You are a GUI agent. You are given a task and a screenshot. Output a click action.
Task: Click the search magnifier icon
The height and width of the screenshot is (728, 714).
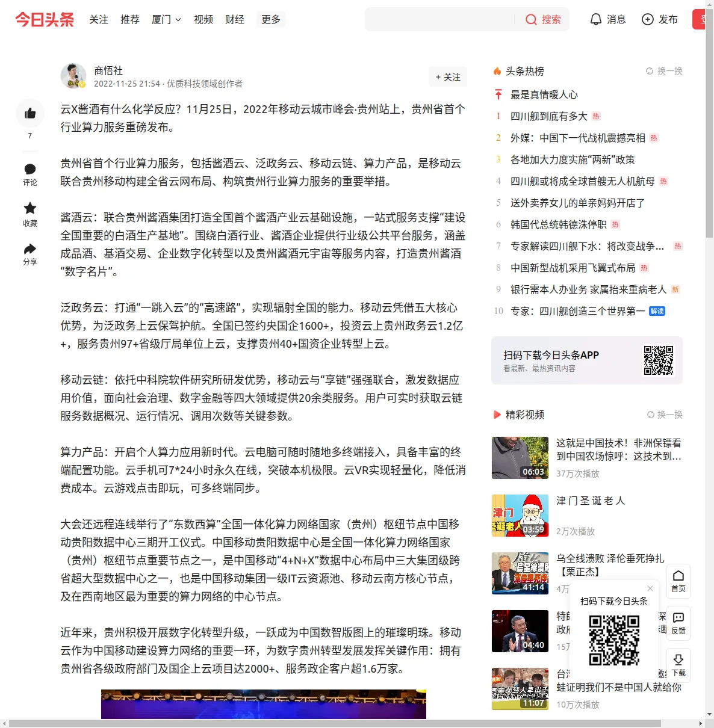pos(531,19)
